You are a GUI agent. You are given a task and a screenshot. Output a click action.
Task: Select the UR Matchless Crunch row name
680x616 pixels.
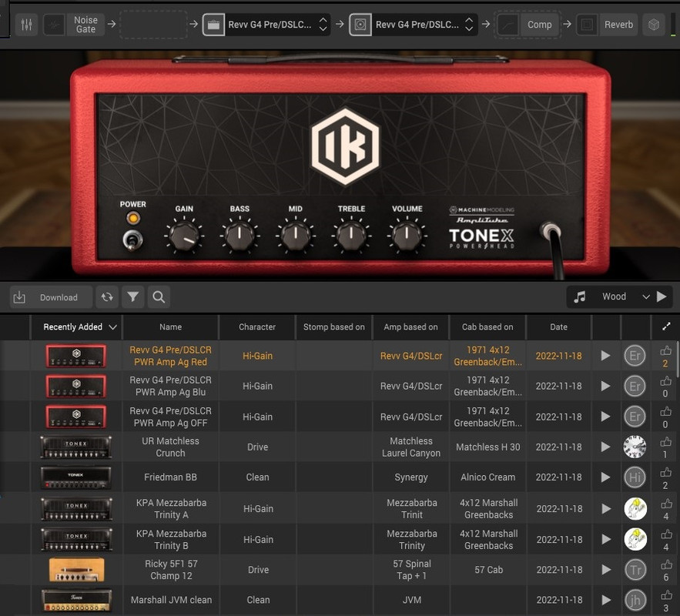click(170, 447)
